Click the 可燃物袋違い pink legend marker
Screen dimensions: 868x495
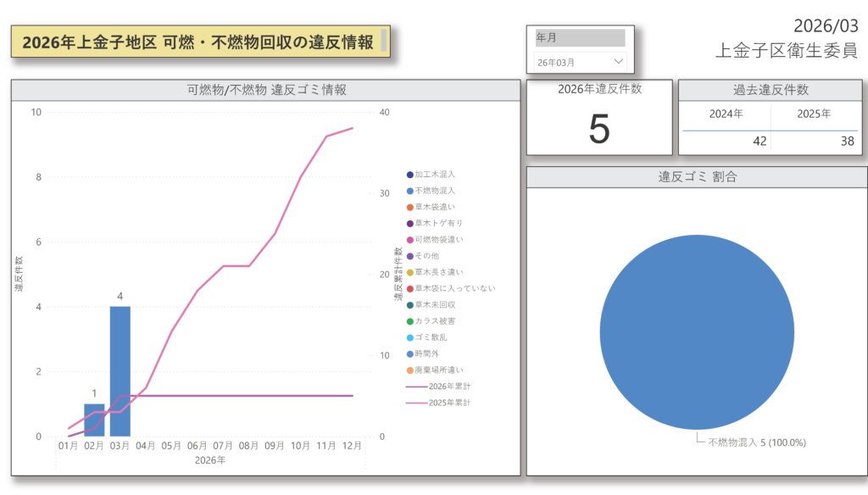(x=410, y=239)
